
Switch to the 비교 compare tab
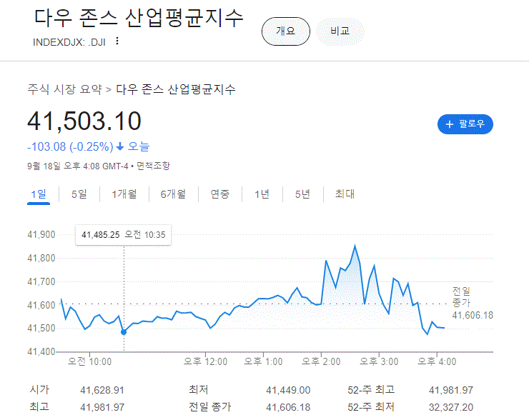(340, 31)
